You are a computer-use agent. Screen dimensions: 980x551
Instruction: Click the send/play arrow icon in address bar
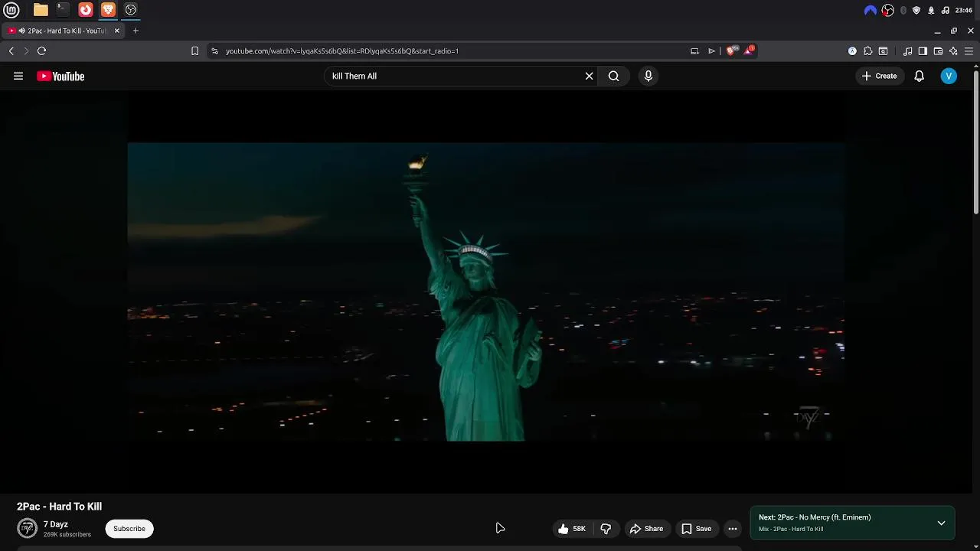click(x=712, y=51)
